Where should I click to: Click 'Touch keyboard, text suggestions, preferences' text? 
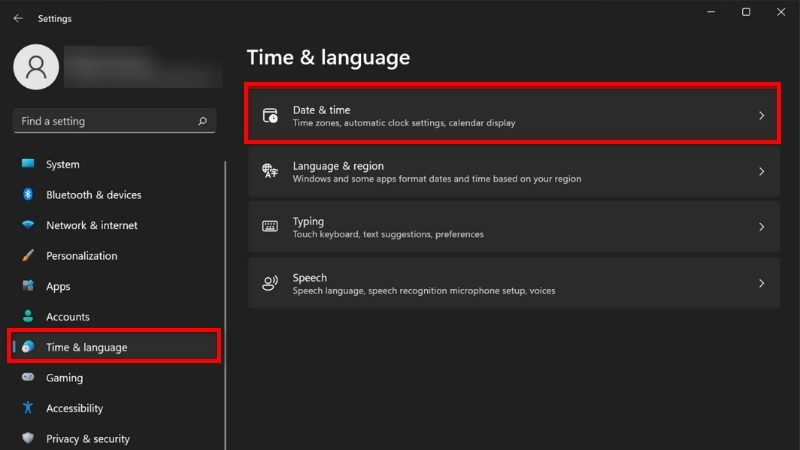point(388,234)
